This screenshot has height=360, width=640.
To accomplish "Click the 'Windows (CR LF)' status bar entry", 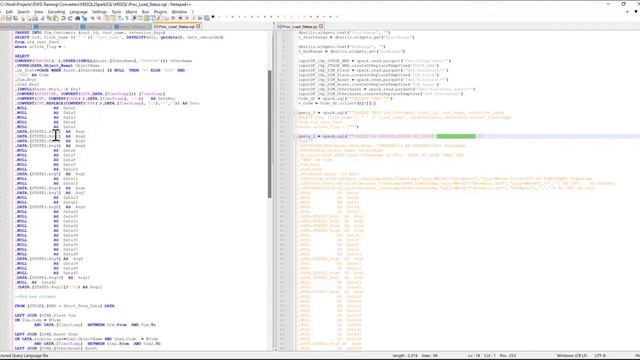I will pyautogui.click(x=571, y=356).
